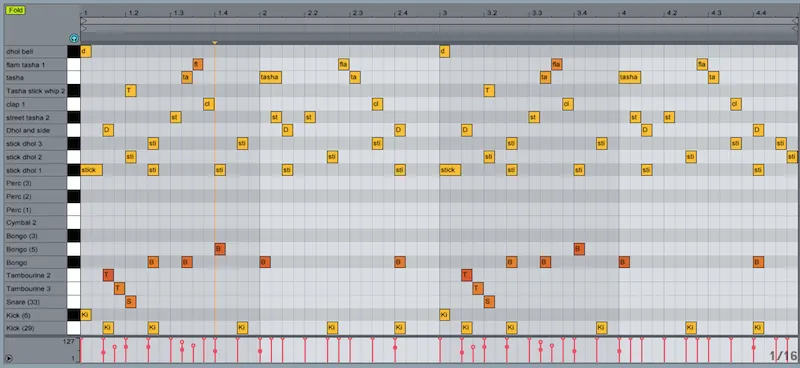The width and height of the screenshot is (800, 368).
Task: Select the stick dhol 2 row label
Action: pyautogui.click(x=36, y=157)
